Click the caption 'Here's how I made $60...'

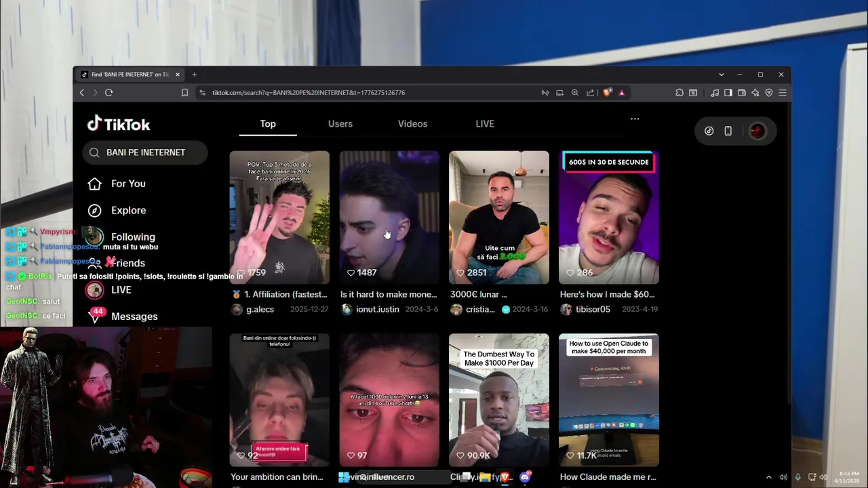607,294
